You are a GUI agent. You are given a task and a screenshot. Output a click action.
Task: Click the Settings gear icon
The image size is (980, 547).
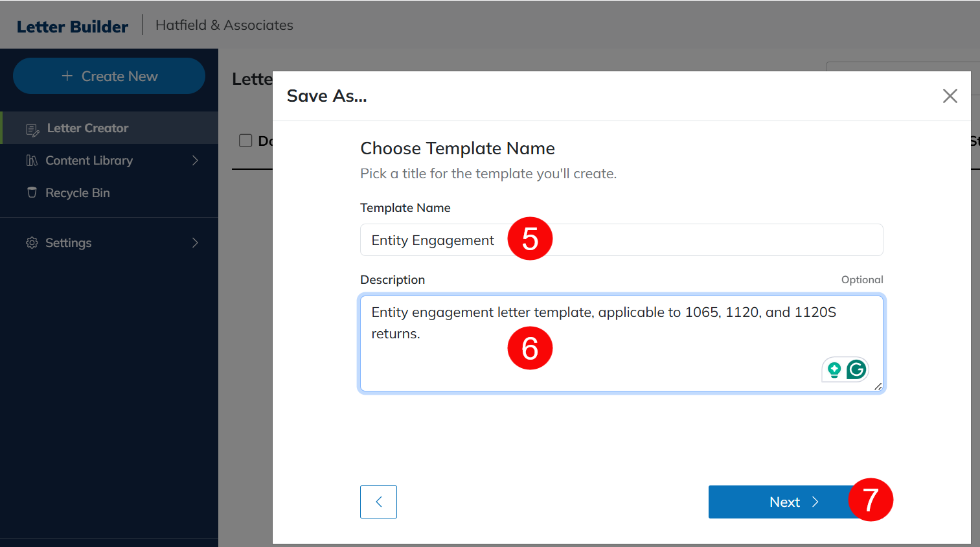coord(32,242)
